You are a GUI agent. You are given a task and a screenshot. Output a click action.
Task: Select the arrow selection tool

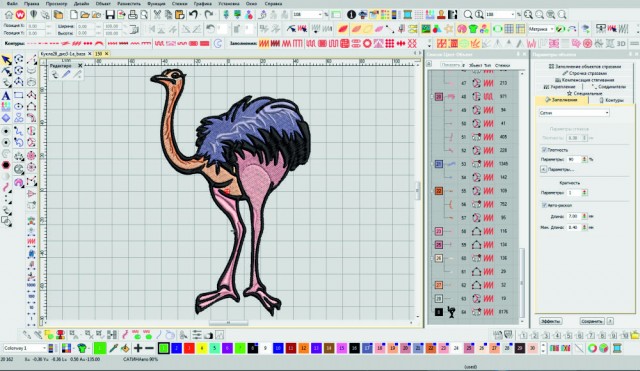[x=6, y=60]
